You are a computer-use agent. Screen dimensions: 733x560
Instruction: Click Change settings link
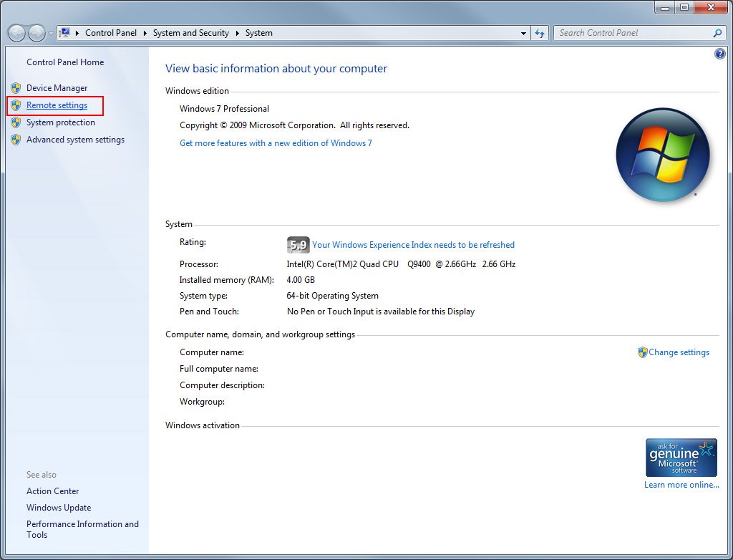pos(679,352)
